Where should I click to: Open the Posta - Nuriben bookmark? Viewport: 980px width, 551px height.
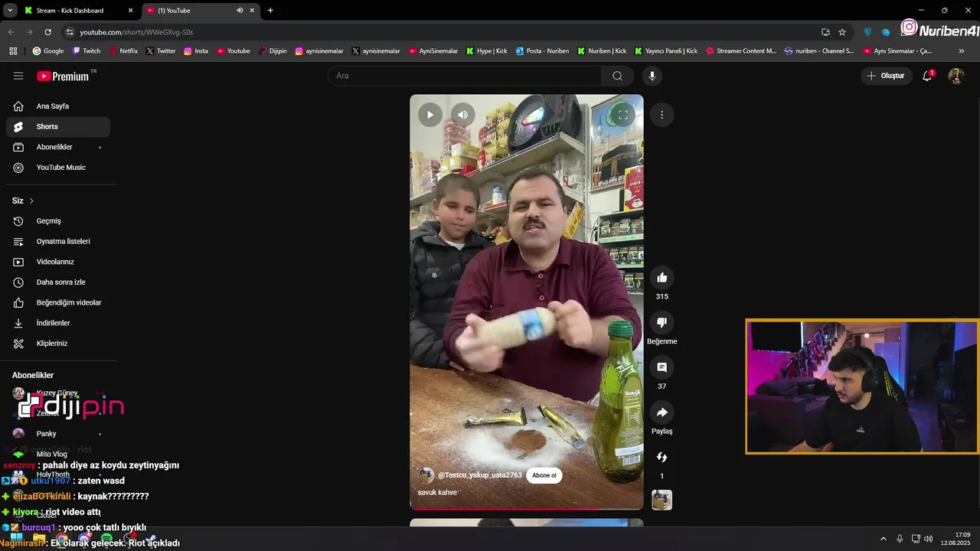542,51
